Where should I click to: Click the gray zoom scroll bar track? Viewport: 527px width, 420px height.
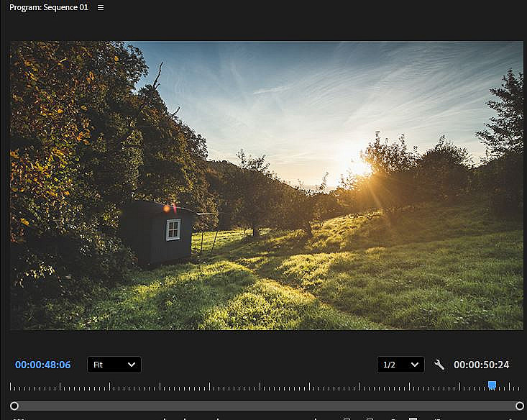[x=267, y=406]
